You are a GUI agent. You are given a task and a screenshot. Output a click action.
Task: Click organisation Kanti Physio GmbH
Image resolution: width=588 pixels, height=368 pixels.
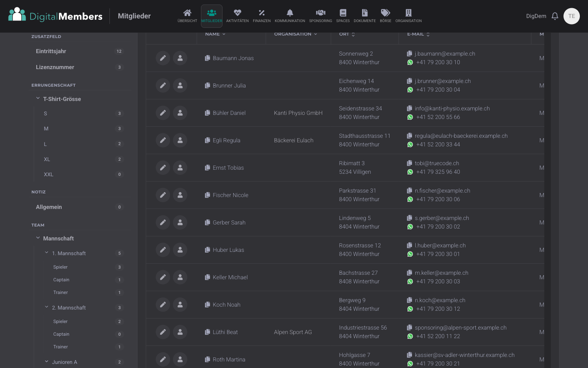click(298, 113)
